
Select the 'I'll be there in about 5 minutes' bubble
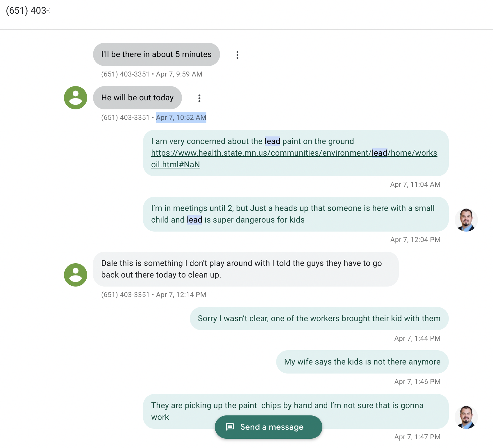point(156,54)
